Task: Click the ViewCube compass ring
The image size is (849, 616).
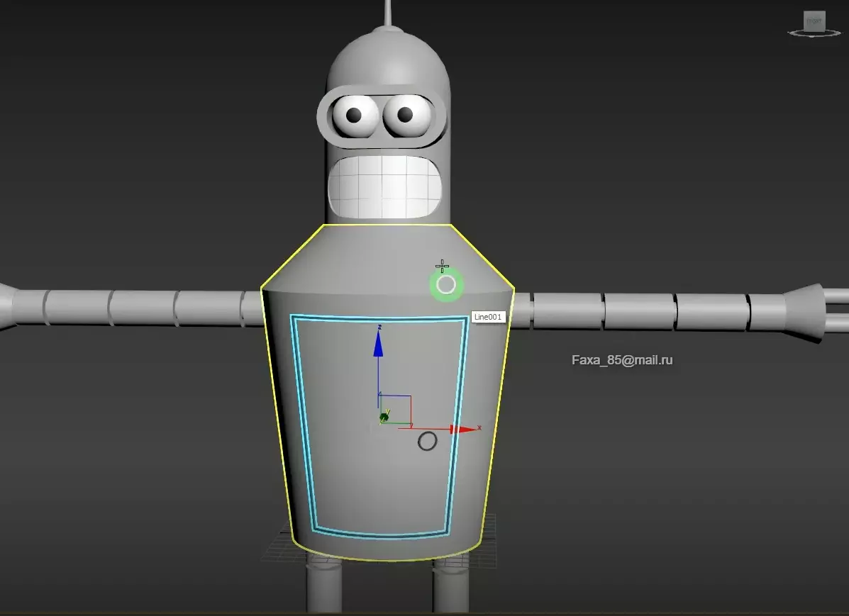Action: coord(814,33)
